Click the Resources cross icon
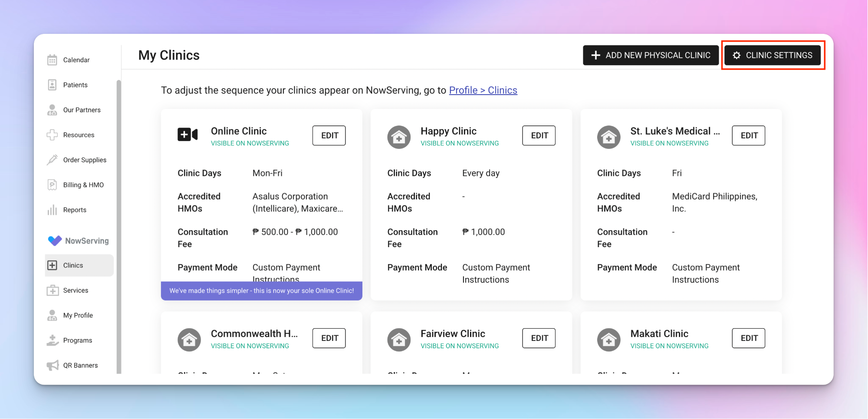 pos(52,135)
